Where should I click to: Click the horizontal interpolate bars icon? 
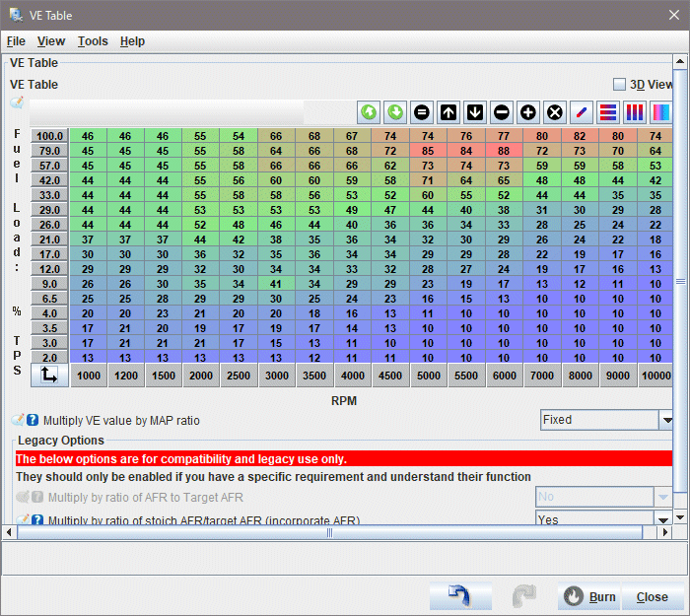pos(608,112)
